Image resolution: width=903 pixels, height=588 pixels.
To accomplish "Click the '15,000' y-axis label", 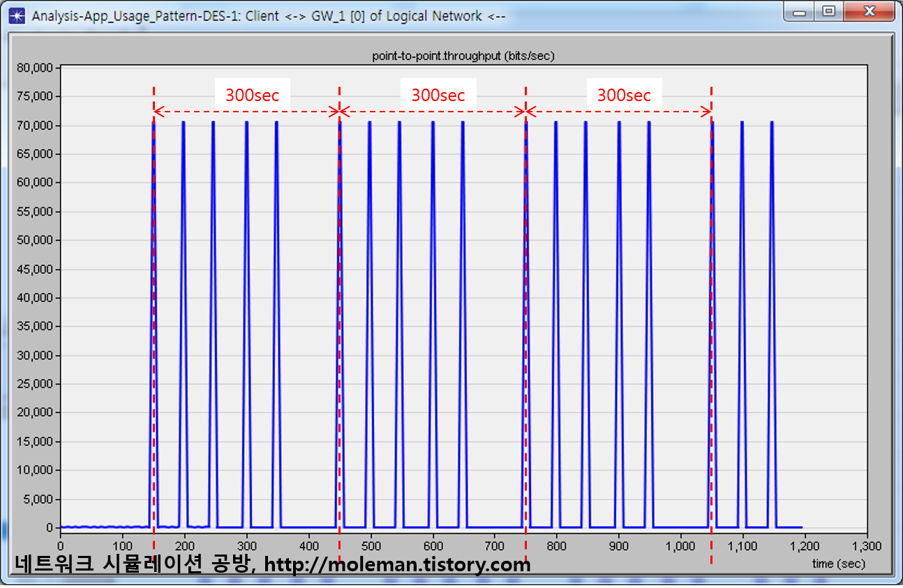I will click(35, 442).
